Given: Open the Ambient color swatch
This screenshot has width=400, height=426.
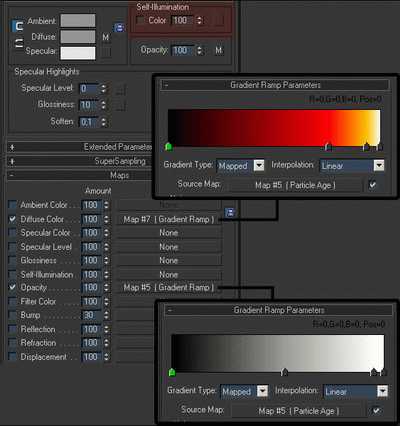Looking at the screenshot, I should (78, 21).
